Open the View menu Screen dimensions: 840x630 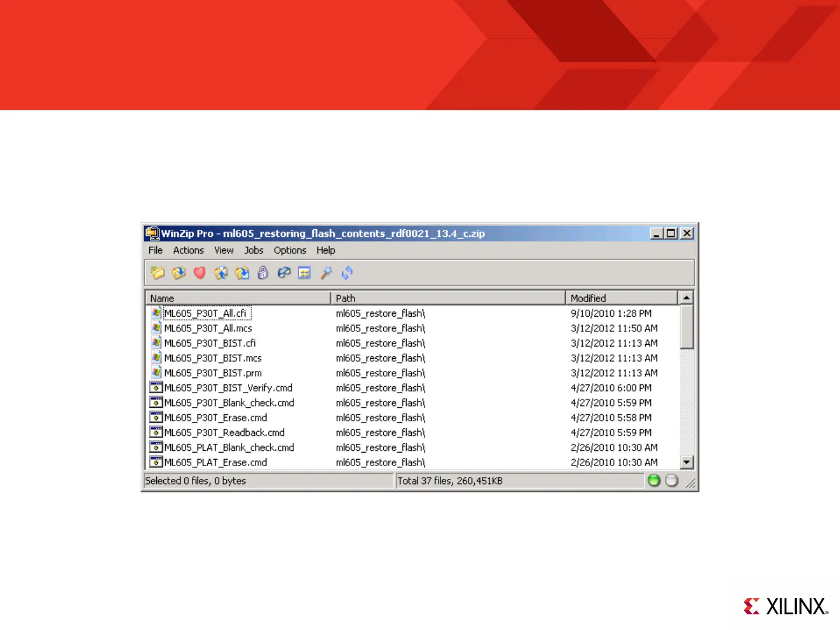(x=224, y=250)
